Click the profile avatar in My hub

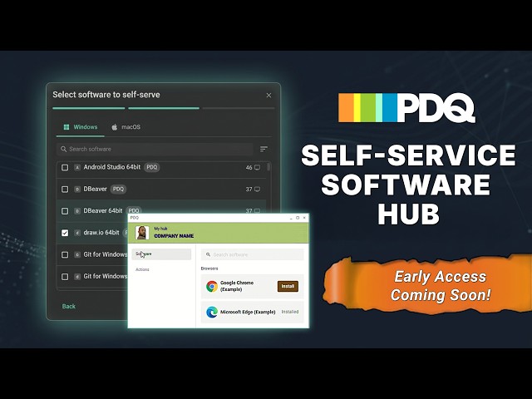coord(142,233)
